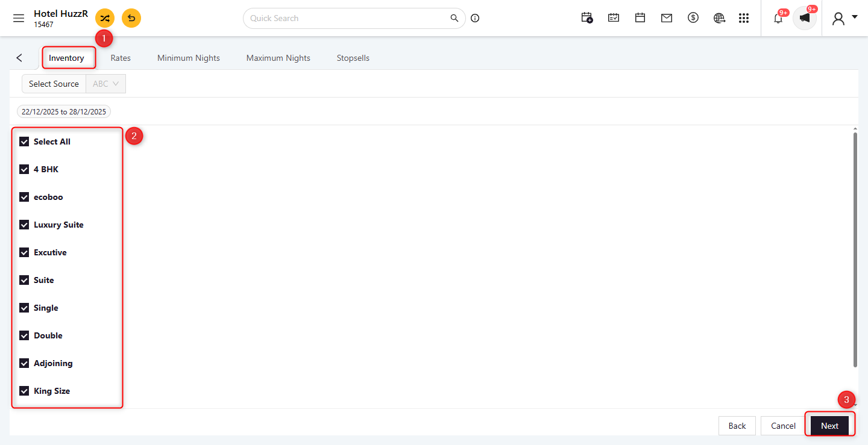Image resolution: width=868 pixels, height=445 pixels.
Task: Open the calendar checklist icon
Action: (614, 18)
